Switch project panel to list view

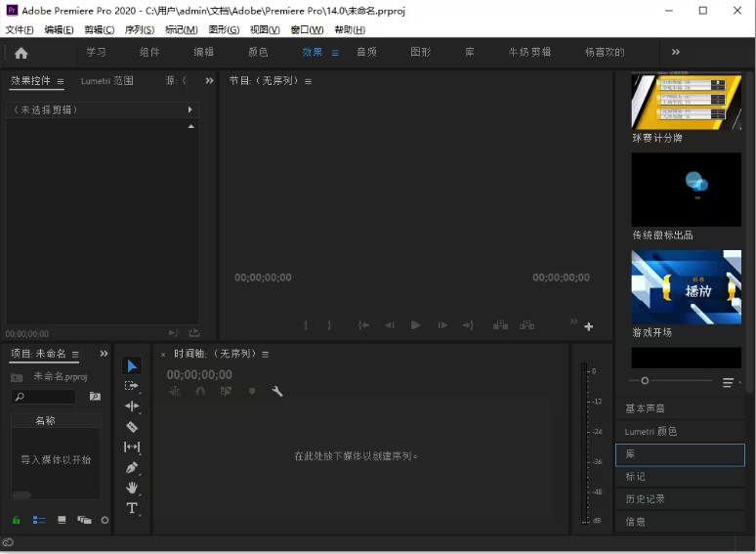(x=39, y=520)
